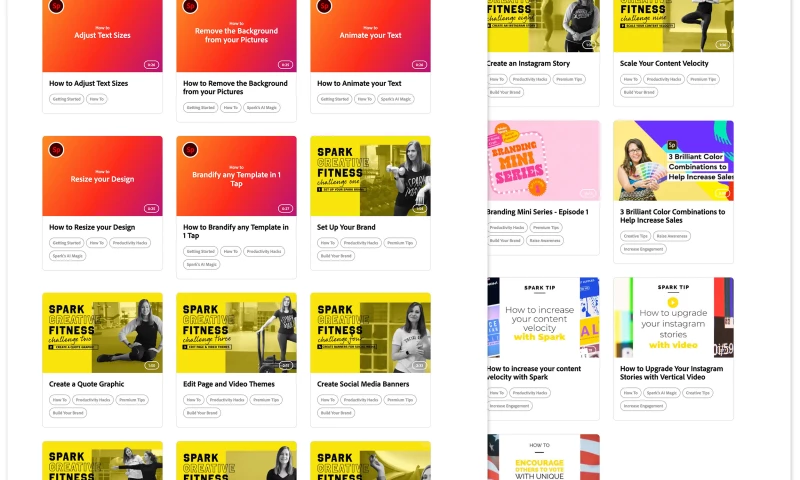800x480 pixels.
Task: Open the Branding Mini Series pink thumbnail
Action: [543, 161]
